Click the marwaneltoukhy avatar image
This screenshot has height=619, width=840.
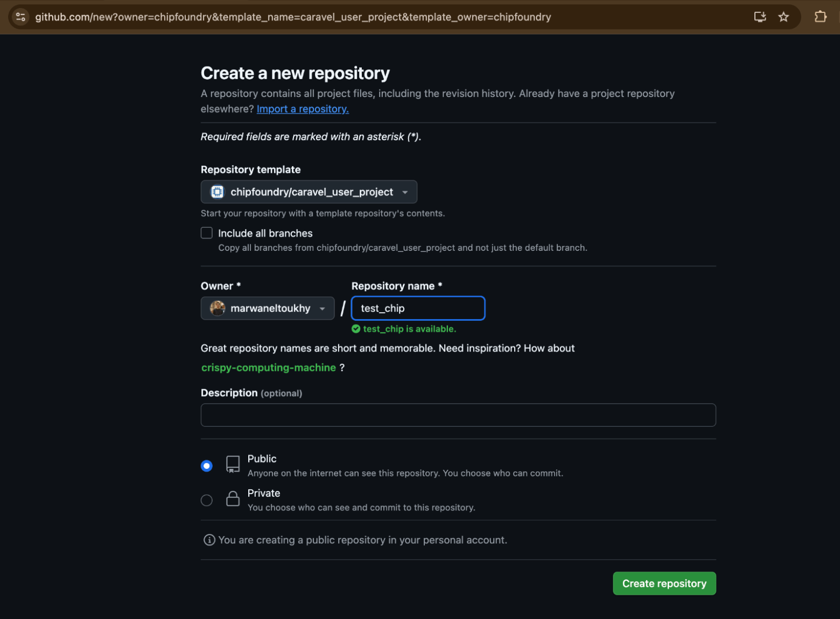coord(218,308)
